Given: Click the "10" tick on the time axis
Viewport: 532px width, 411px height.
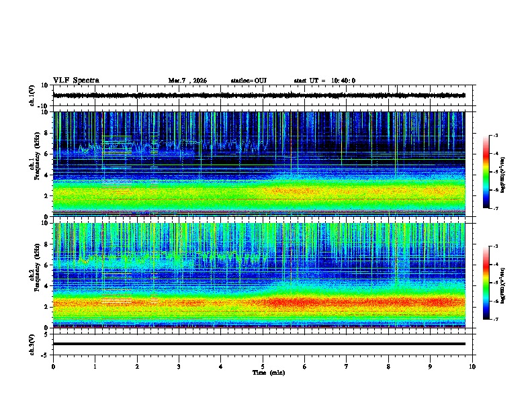Looking at the screenshot, I should 472,367.
